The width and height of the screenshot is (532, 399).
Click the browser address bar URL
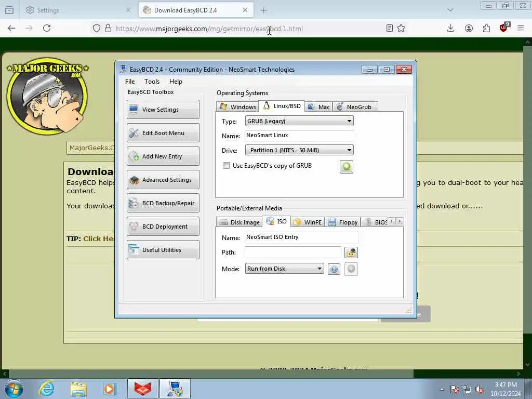(x=209, y=29)
